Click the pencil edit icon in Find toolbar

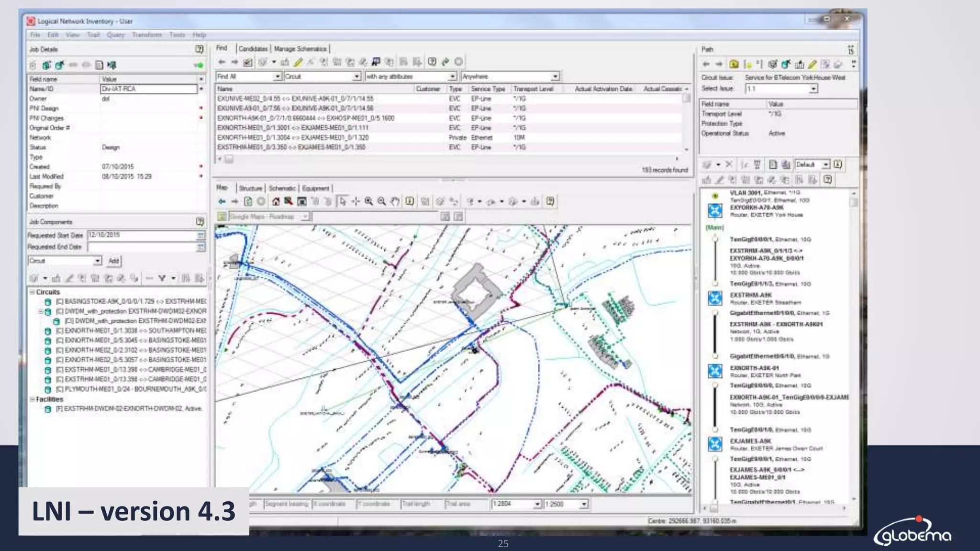pyautogui.click(x=298, y=62)
